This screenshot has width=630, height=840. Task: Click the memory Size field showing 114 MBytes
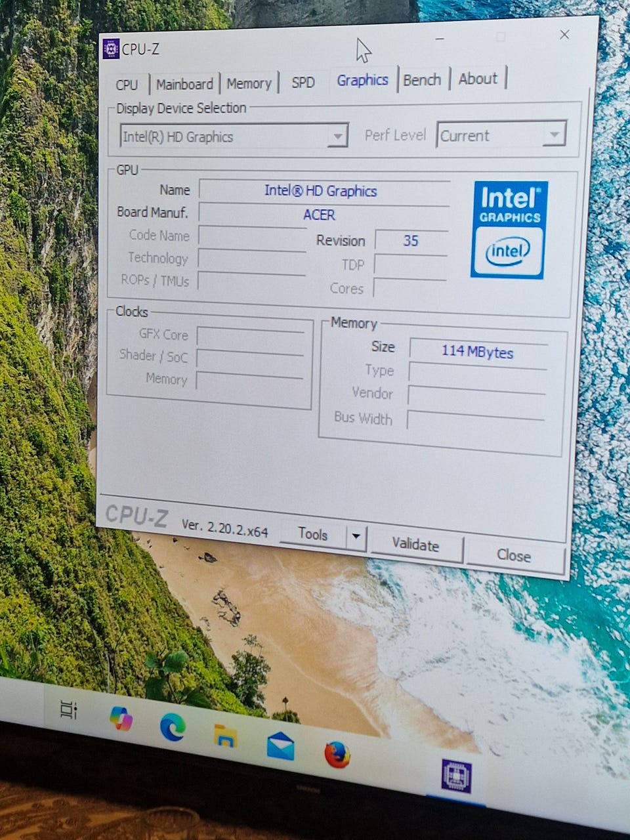[478, 352]
